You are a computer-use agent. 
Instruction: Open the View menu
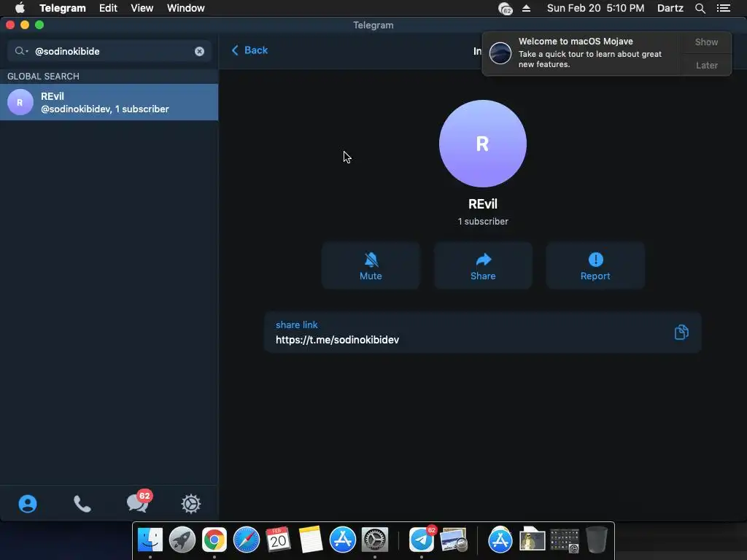coord(142,8)
